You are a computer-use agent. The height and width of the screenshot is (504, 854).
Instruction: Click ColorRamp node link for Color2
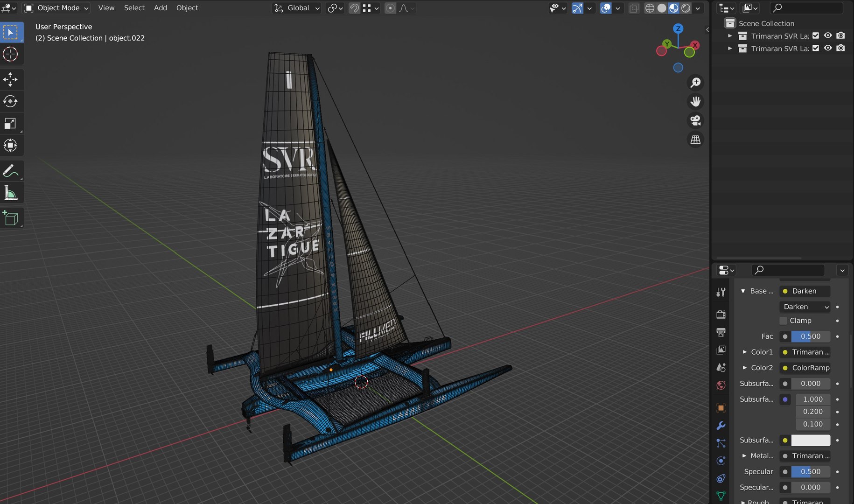pos(805,368)
